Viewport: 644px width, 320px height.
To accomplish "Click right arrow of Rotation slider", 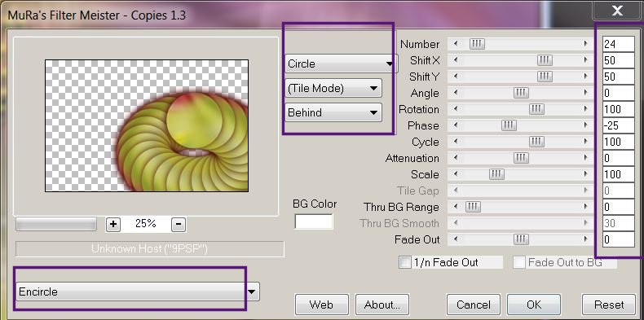I will click(585, 109).
